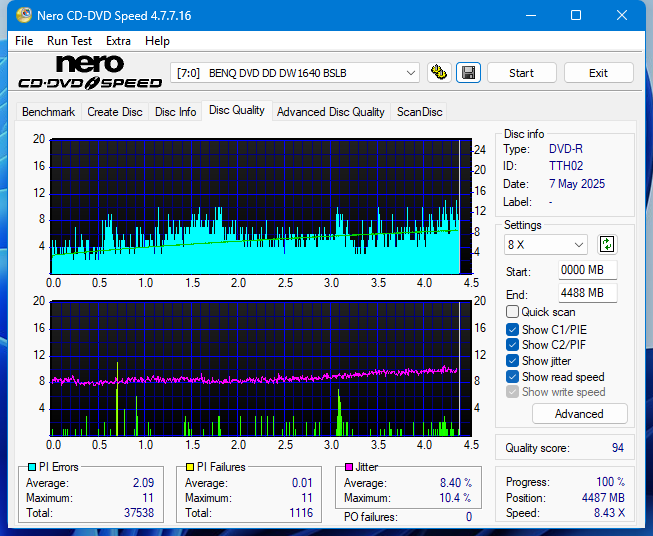Viewport: 653px width, 536px height.
Task: Disable the Show read speed checkbox
Action: point(513,377)
